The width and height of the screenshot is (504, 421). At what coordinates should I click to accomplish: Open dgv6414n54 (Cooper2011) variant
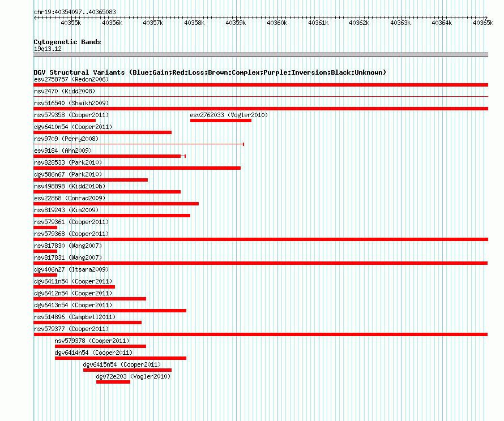point(93,353)
